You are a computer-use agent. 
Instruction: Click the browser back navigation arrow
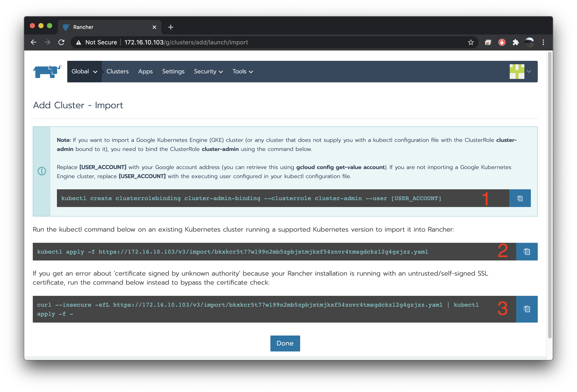tap(34, 42)
